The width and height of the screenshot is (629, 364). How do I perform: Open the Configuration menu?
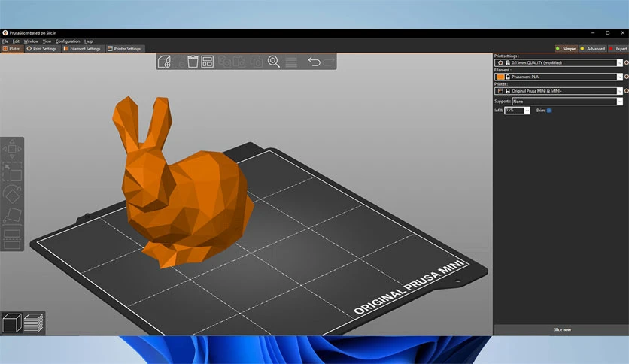pos(68,41)
